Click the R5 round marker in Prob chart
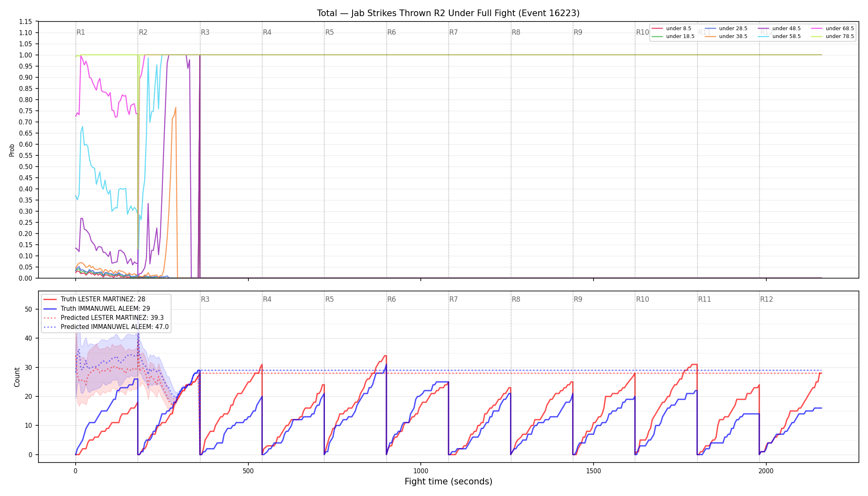Screen dimensions: 868x496 (x=329, y=32)
